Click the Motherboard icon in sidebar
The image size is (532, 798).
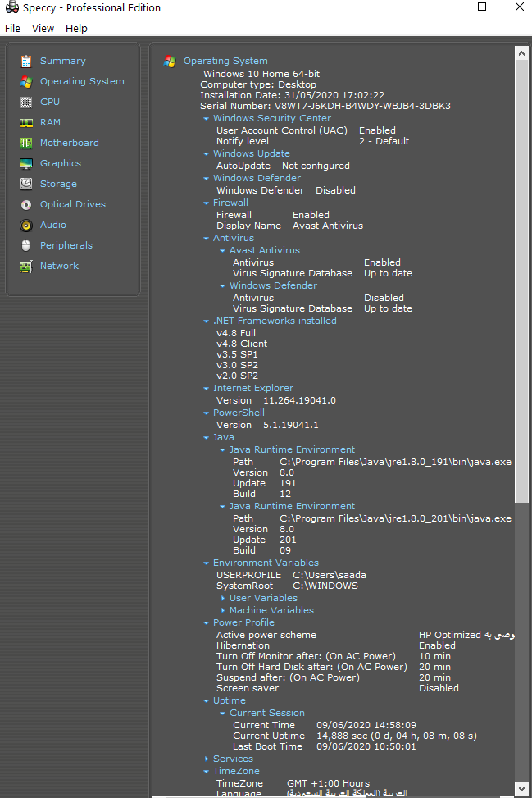[26, 143]
